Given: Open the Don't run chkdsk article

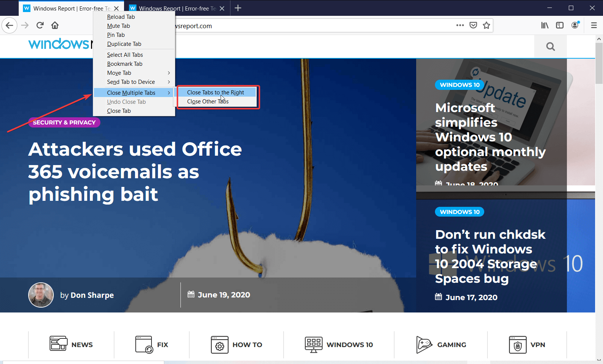Looking at the screenshot, I should click(490, 256).
